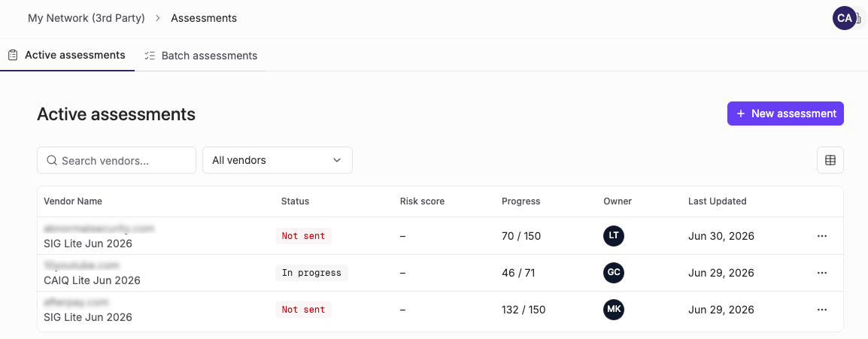This screenshot has width=868, height=339.
Task: Open the actions menu for the Jun 30 row
Action: click(x=821, y=236)
